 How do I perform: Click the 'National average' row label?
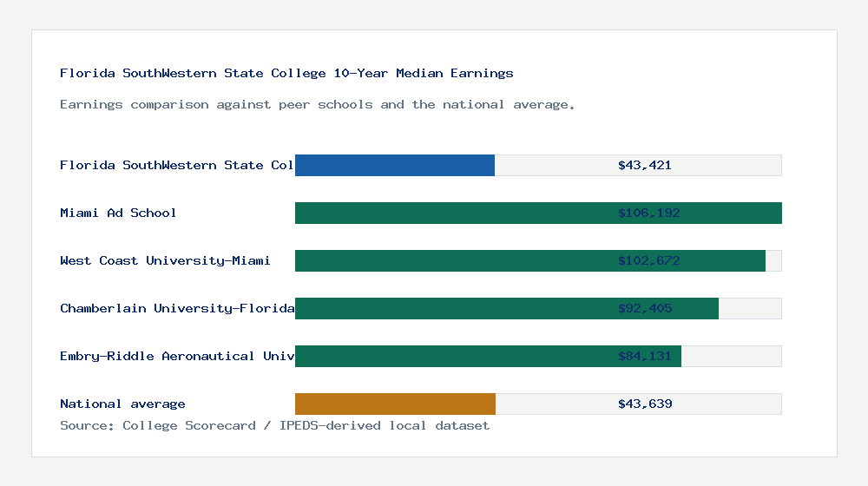point(122,404)
